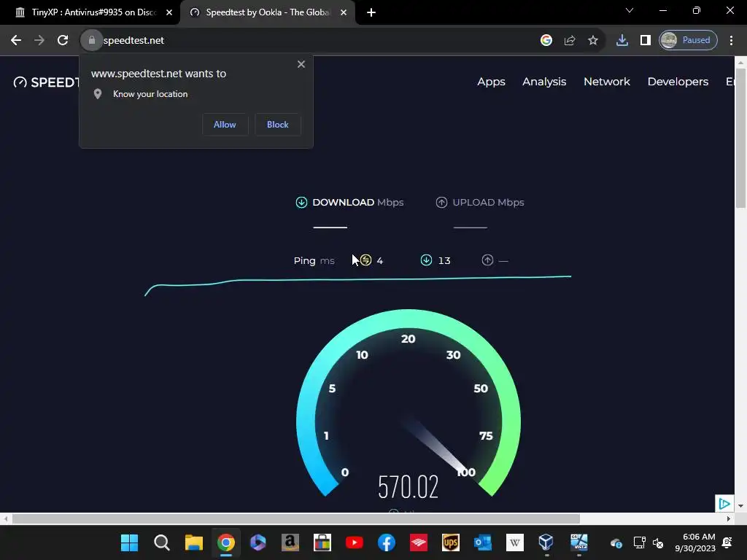Bookmark this page with star icon

[x=592, y=41]
